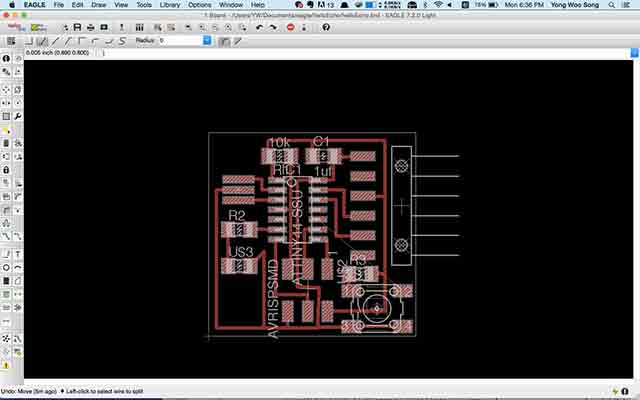
Task: Select the Route tool
Action: click(6, 236)
